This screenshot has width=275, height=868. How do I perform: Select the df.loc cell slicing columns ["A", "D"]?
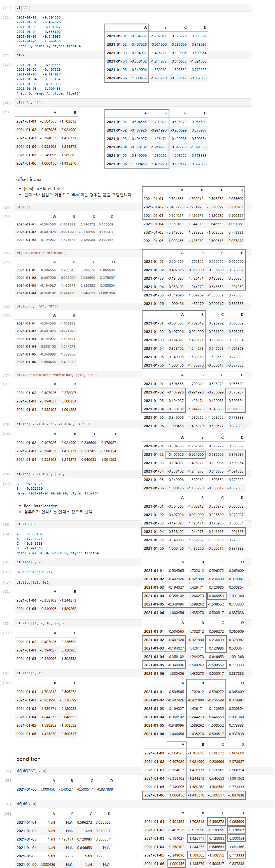(78, 375)
